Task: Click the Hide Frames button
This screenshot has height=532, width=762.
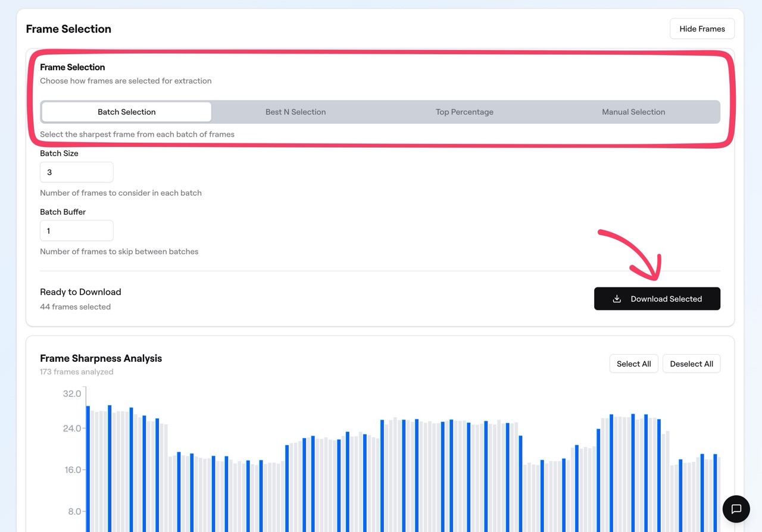Action: [x=702, y=29]
